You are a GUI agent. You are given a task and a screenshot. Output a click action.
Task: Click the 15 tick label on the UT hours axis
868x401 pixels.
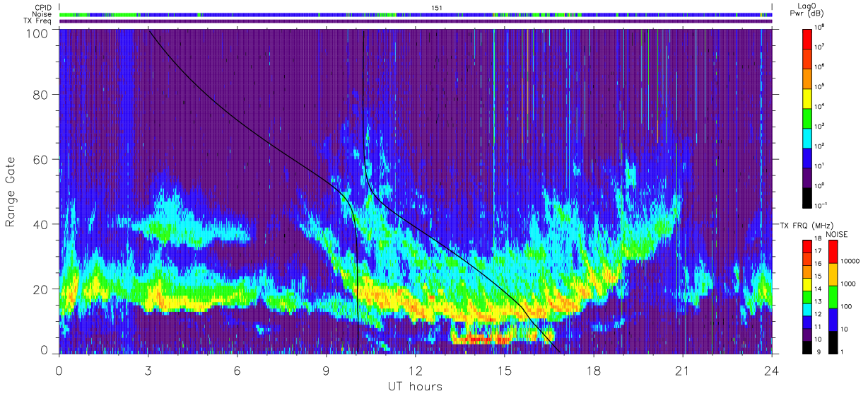[505, 371]
